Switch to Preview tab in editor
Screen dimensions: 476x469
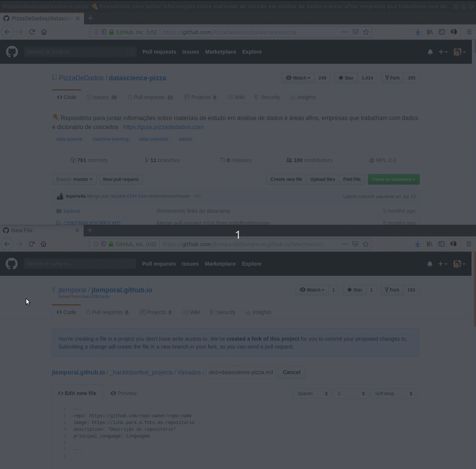tap(123, 393)
